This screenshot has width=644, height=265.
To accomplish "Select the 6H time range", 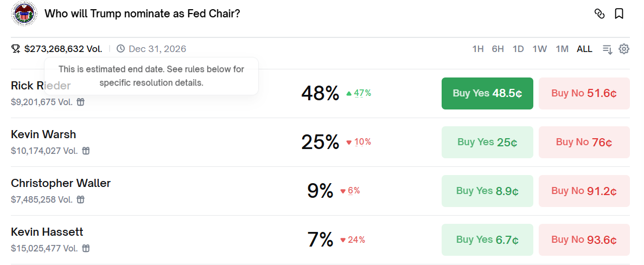I will [498, 49].
